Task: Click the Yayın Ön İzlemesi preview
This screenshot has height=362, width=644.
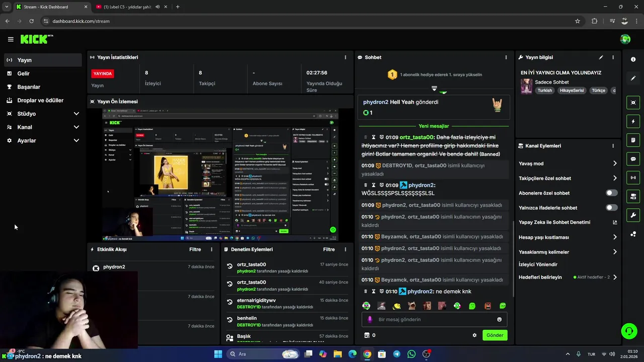Action: click(x=220, y=175)
